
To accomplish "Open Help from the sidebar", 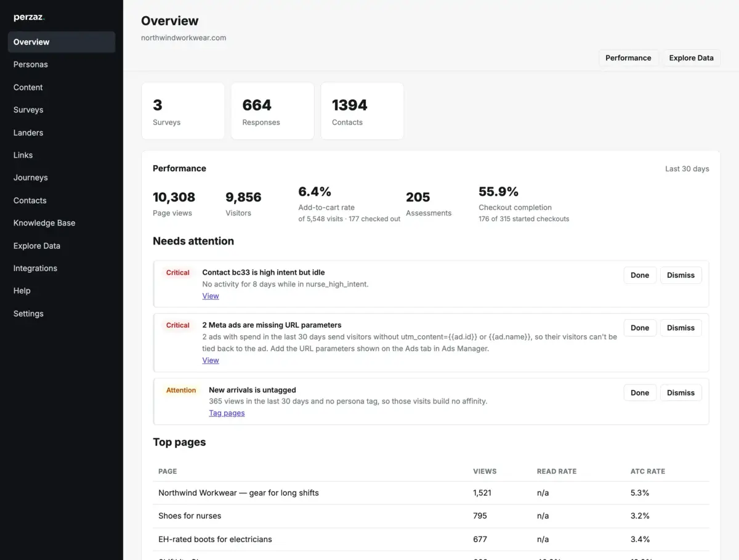I will 62,291.
